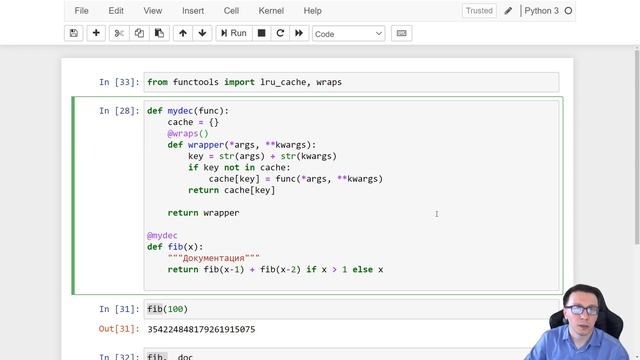Open the Insert menu
Viewport: 640px width, 360px height.
click(193, 11)
